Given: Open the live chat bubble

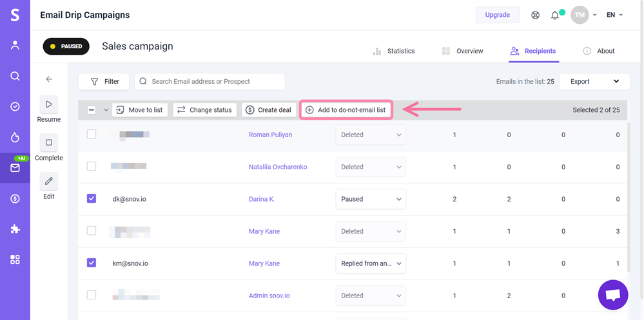Looking at the screenshot, I should click(613, 294).
